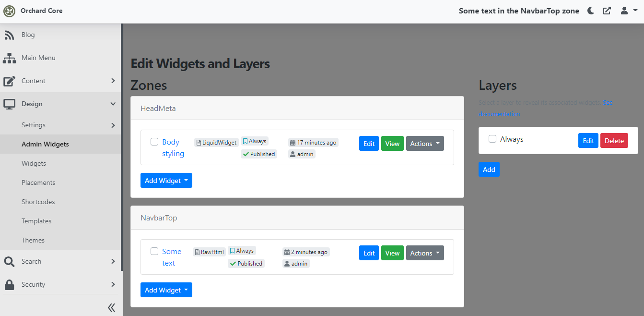The image size is (644, 316).
Task: Expand the Settings submenu chevron
Action: [x=113, y=125]
